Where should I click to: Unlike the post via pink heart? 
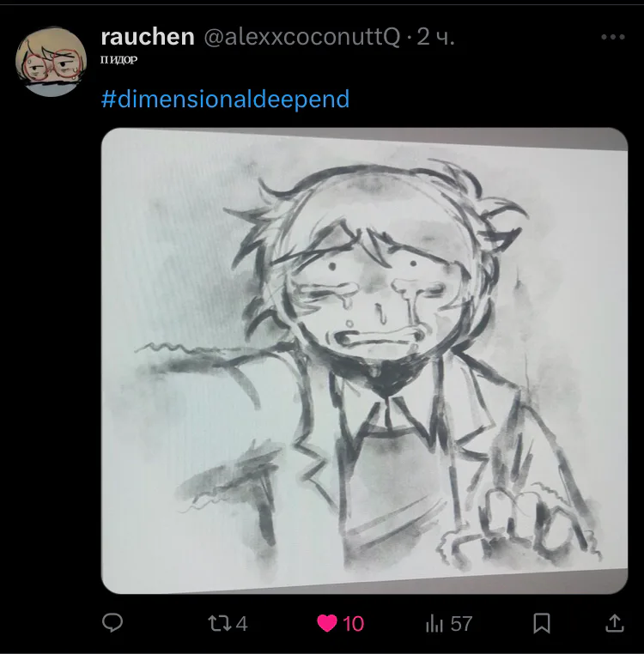[x=327, y=624]
